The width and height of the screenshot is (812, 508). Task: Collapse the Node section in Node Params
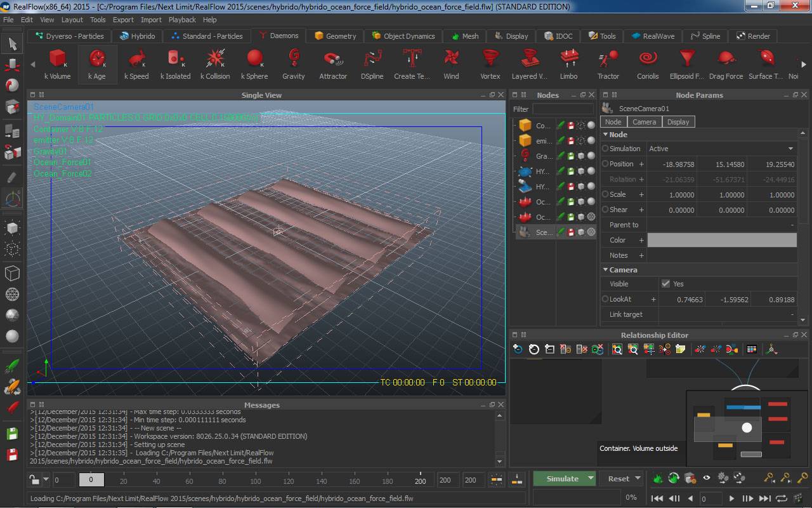click(x=605, y=135)
